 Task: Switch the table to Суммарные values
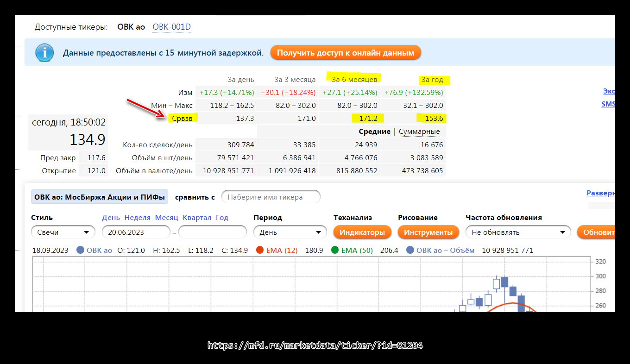(x=419, y=132)
